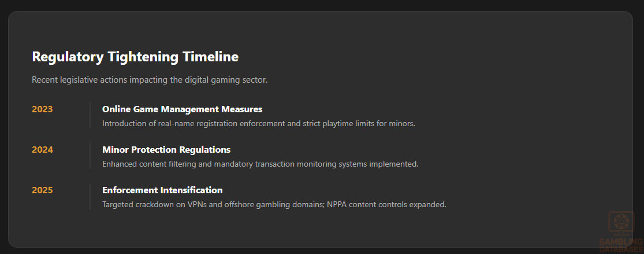Select the 2025 timeline year marker

(x=42, y=190)
